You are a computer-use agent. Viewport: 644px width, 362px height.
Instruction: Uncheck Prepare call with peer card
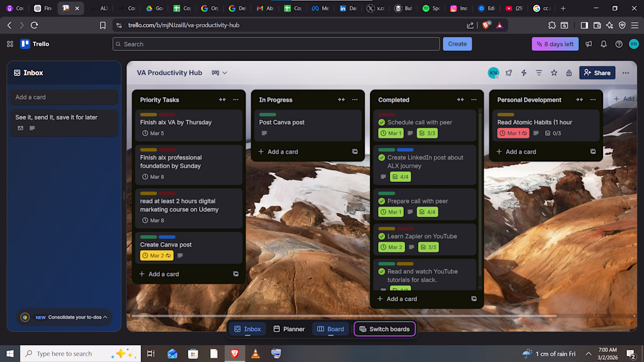tap(382, 201)
